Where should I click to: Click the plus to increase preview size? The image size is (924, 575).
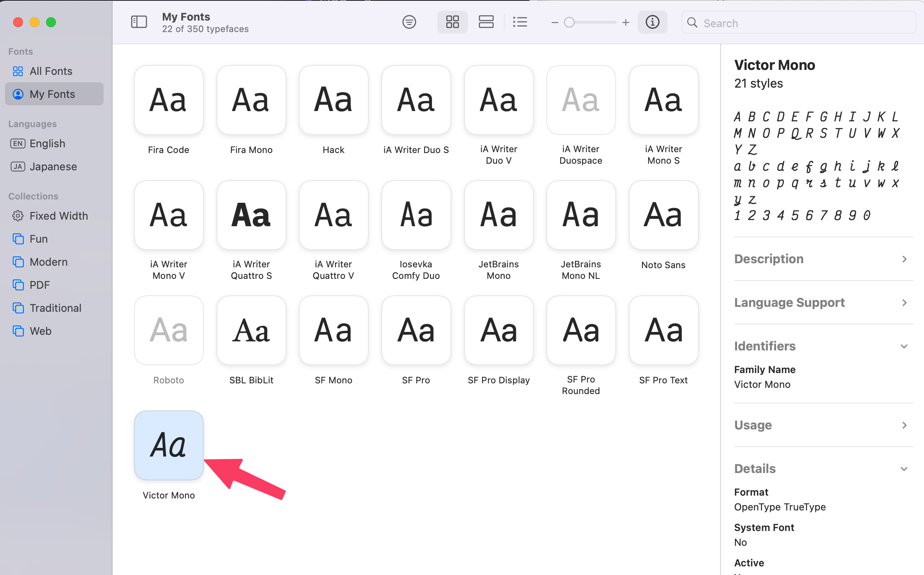626,22
